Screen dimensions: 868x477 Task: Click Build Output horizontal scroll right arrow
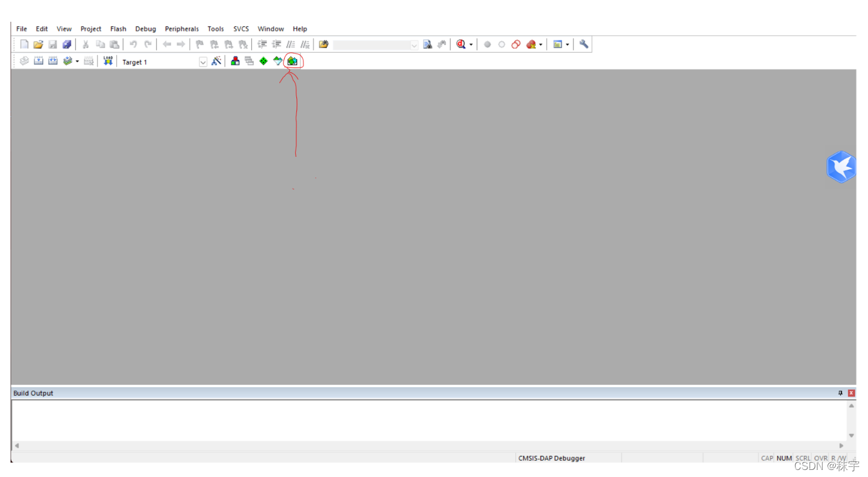point(841,446)
